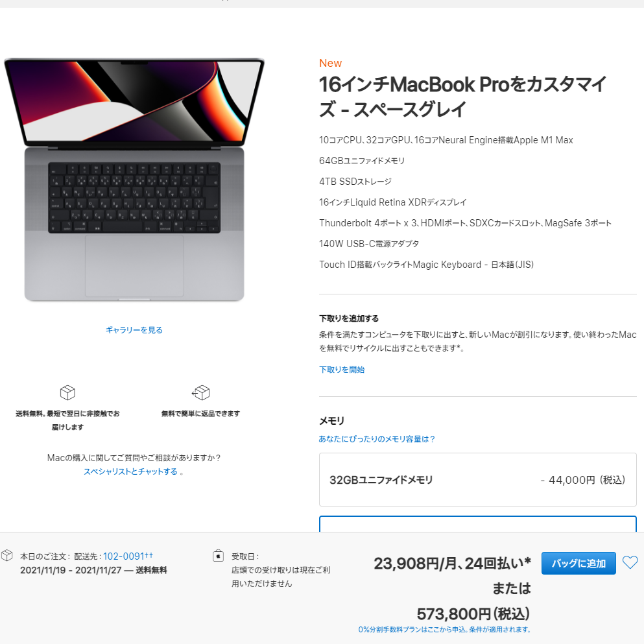Click the メモリ section heading
Image resolution: width=644 pixels, height=644 pixels.
(331, 420)
